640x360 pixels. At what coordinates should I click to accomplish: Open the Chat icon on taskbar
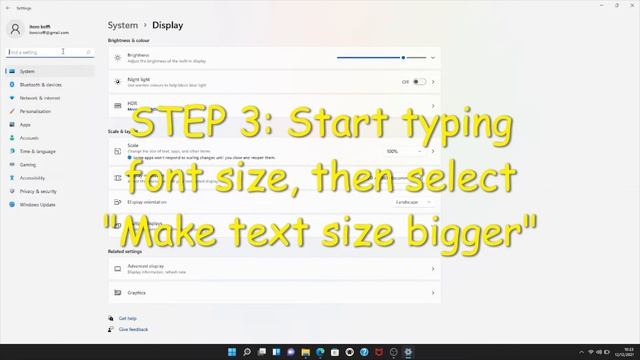coord(291,352)
